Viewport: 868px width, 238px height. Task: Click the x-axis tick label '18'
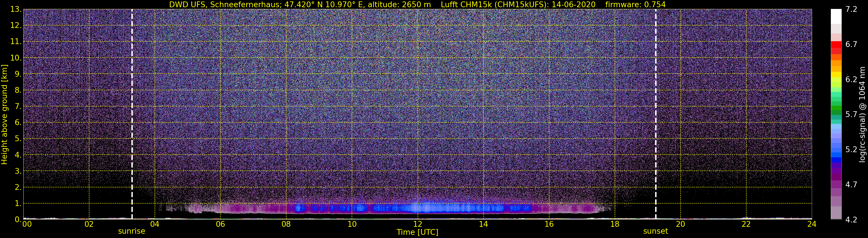coord(614,224)
